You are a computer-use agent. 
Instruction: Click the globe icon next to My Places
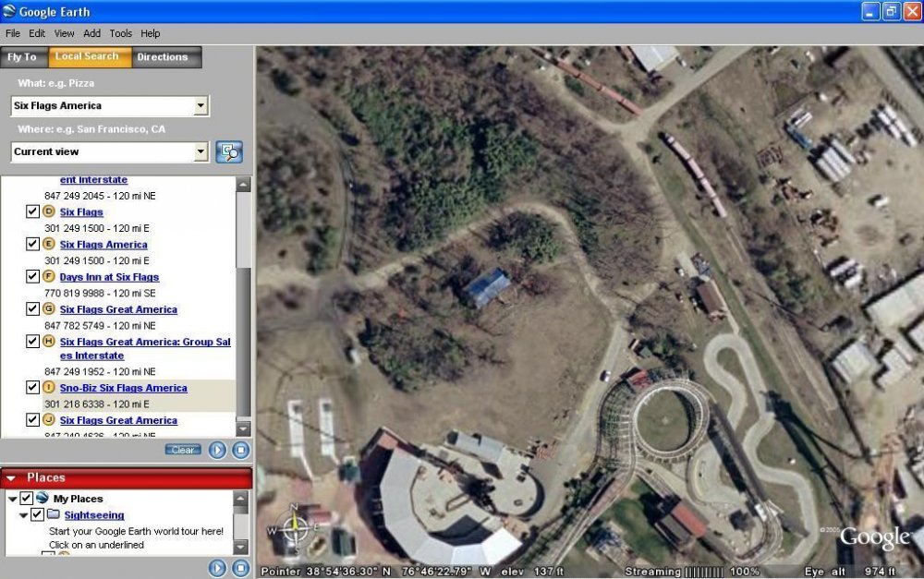point(43,499)
